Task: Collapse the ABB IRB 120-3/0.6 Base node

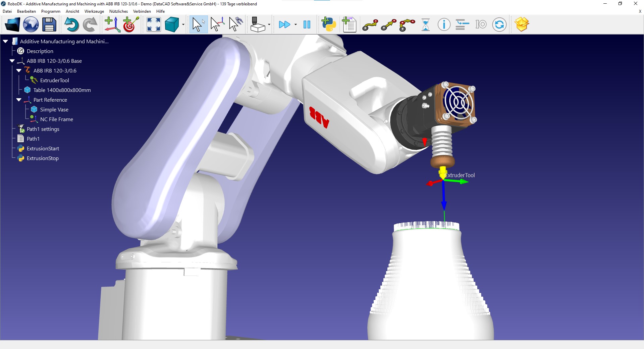Action: 12,61
